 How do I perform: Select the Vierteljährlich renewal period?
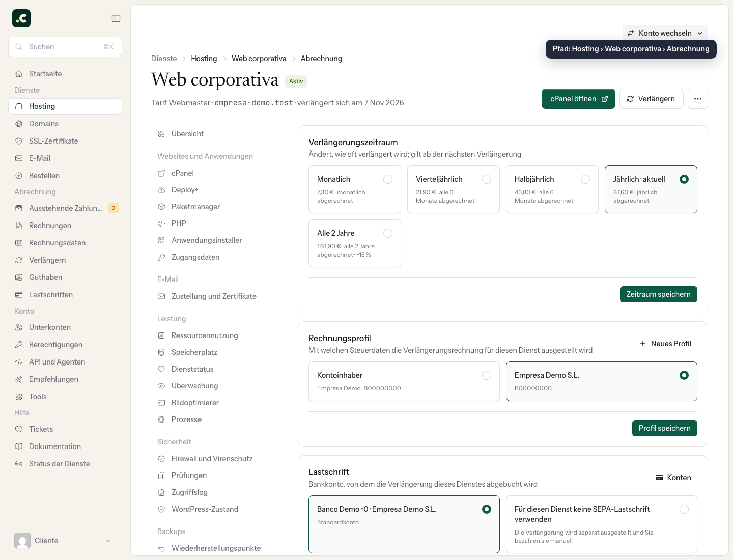[454, 189]
